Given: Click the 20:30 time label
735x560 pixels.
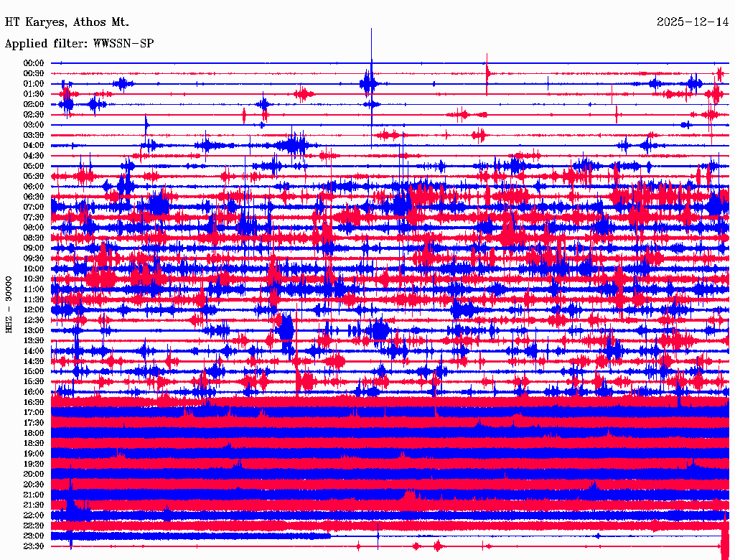Looking at the screenshot, I should pyautogui.click(x=34, y=485).
